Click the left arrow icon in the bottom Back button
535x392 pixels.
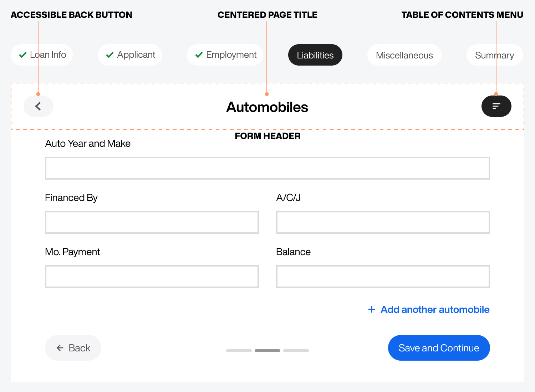(60, 348)
